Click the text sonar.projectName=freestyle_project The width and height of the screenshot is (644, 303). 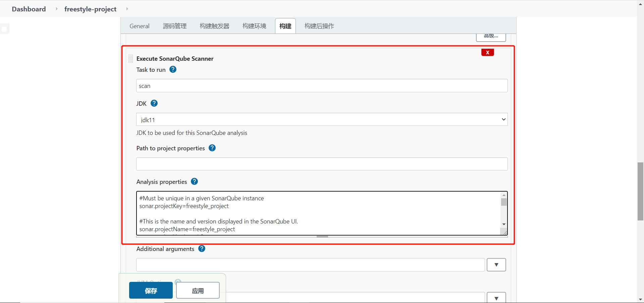click(187, 229)
